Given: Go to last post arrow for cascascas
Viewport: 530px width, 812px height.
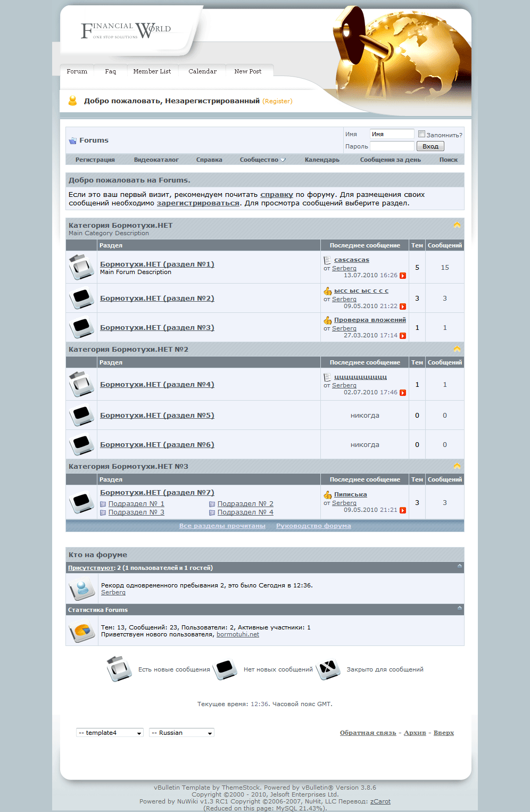Looking at the screenshot, I should click(403, 276).
